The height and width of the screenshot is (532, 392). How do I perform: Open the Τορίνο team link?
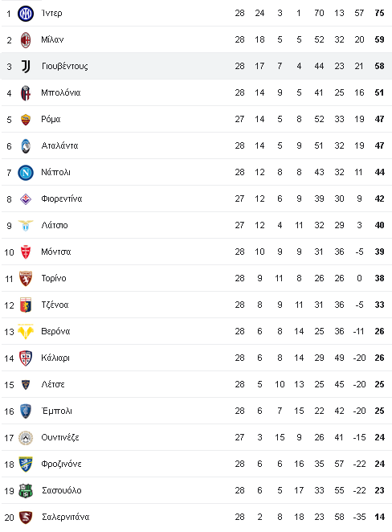pos(54,279)
